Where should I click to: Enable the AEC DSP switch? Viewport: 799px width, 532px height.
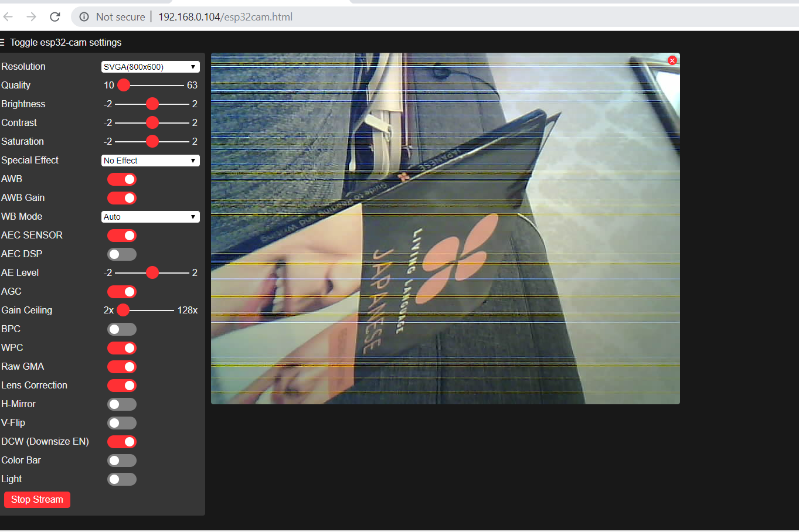122,254
